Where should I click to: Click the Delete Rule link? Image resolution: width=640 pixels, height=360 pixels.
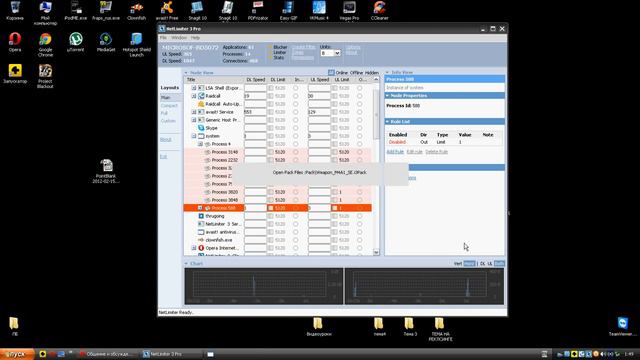(437, 152)
